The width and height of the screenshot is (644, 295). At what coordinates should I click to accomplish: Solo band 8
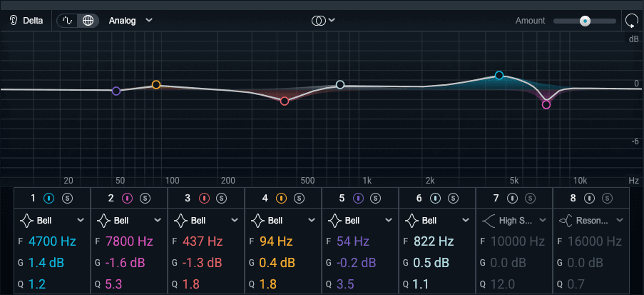point(607,199)
